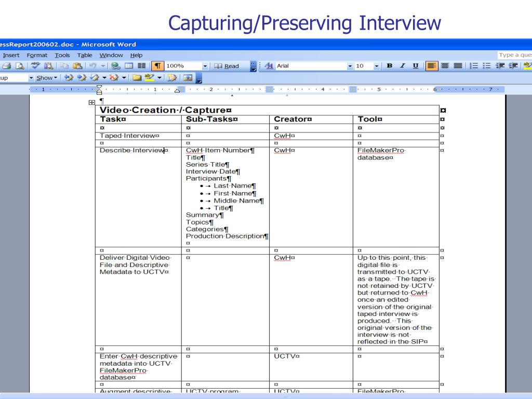Toggle Italic formatting

point(403,66)
